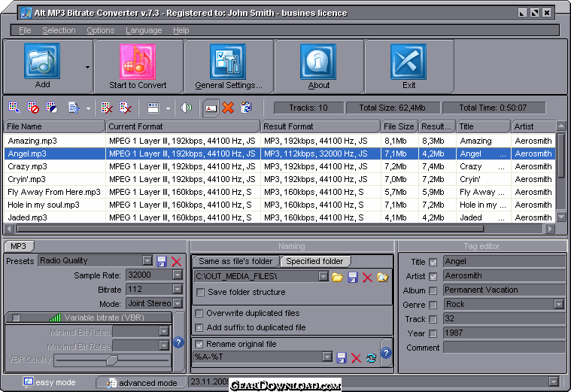Enable Variable bitrate (VBR) checkbox
Viewport: 571px width, 392px height.
point(16,318)
